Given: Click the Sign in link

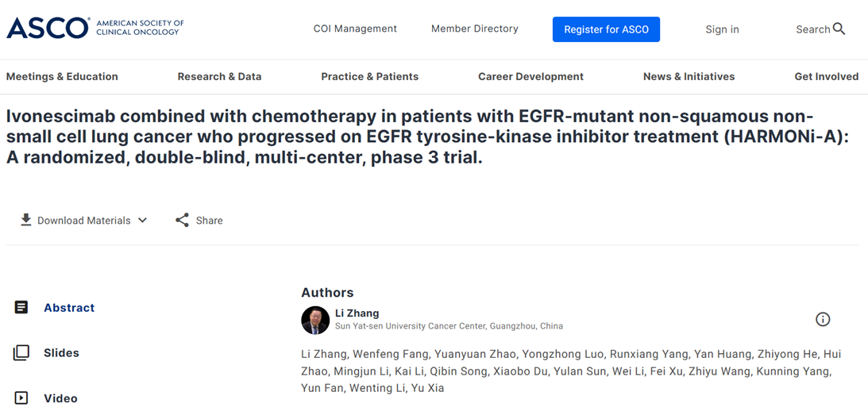Looking at the screenshot, I should click(722, 29).
